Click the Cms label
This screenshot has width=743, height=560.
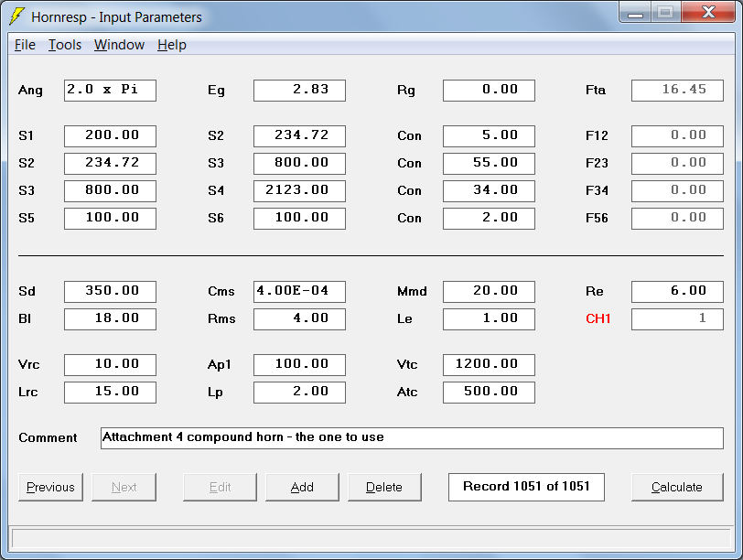tap(221, 291)
